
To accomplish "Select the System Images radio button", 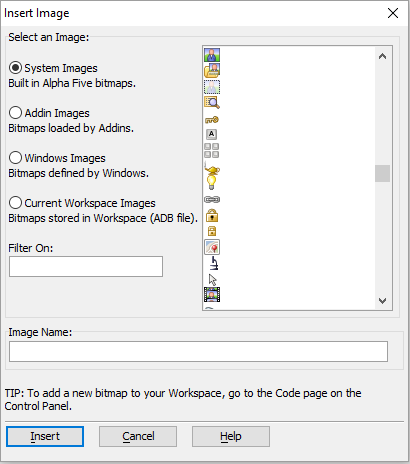I will [x=15, y=68].
